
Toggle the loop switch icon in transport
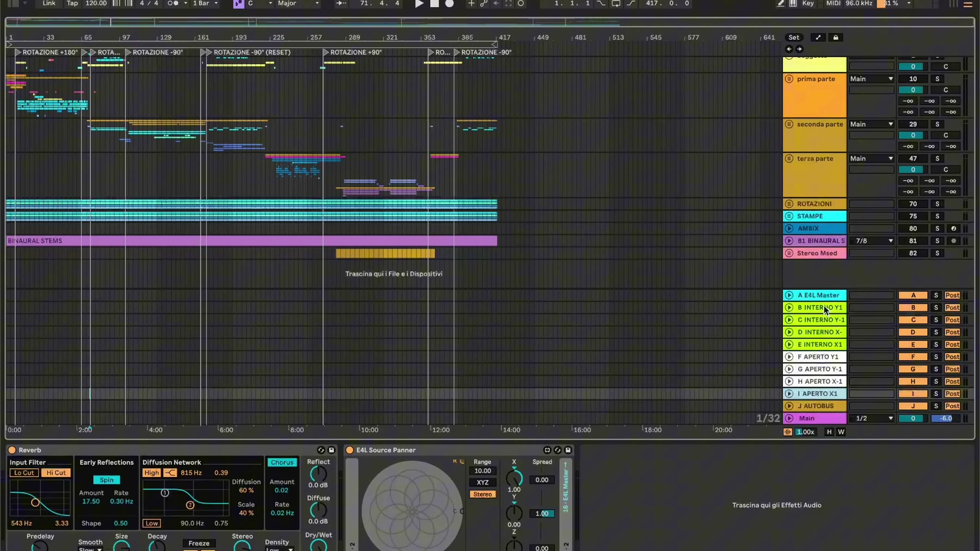click(616, 4)
